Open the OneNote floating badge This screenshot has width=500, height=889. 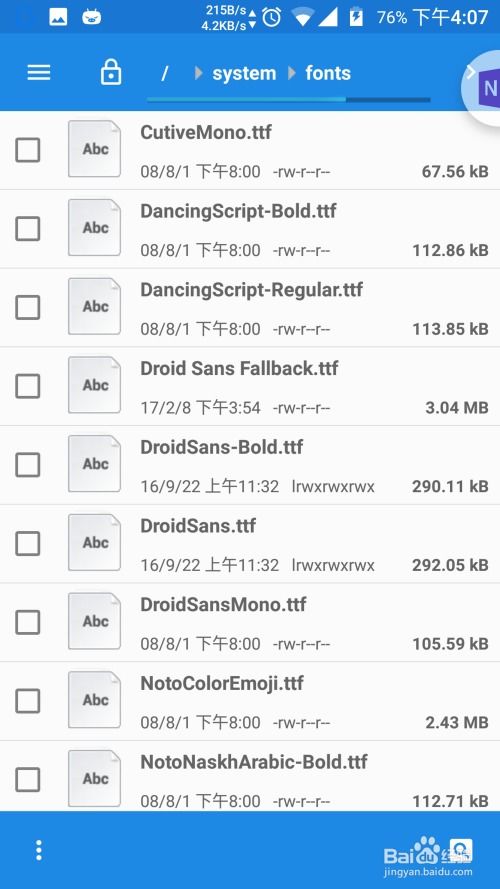pyautogui.click(x=482, y=88)
